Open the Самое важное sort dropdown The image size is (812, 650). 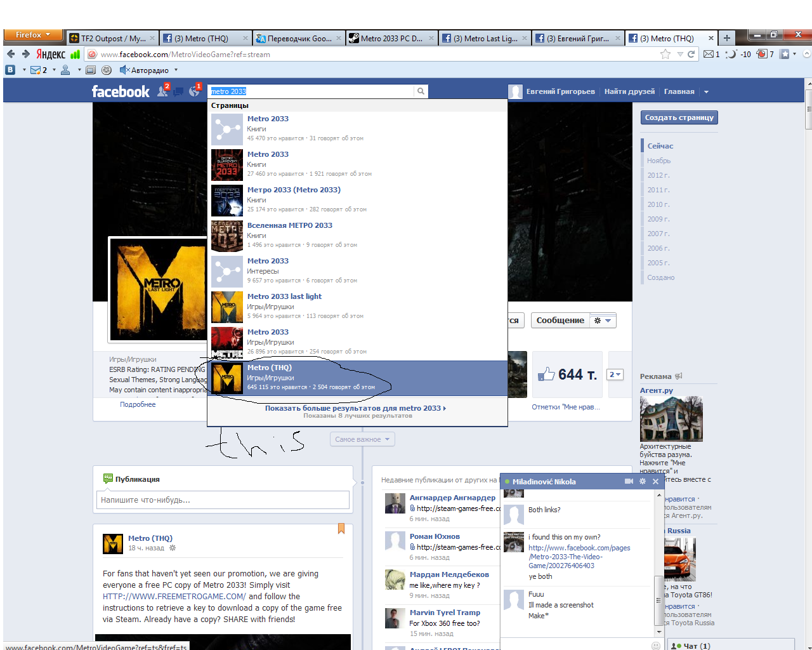[363, 439]
